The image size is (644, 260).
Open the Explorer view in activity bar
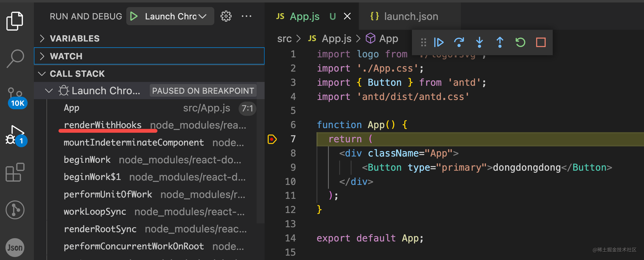coord(15,21)
